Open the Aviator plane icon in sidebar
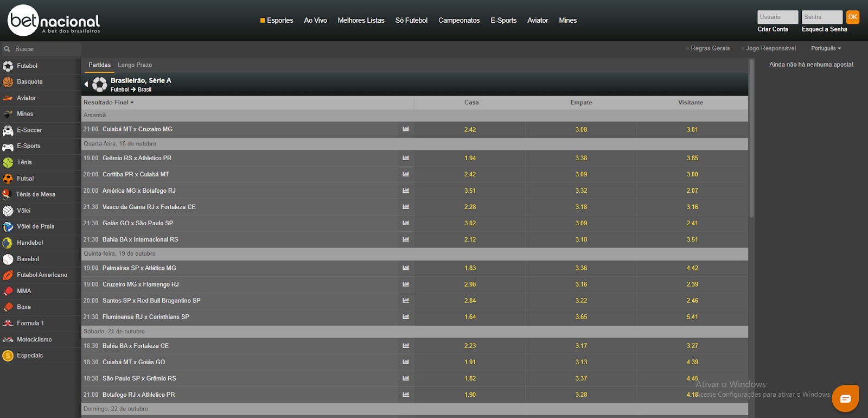The width and height of the screenshot is (868, 418). tap(8, 98)
